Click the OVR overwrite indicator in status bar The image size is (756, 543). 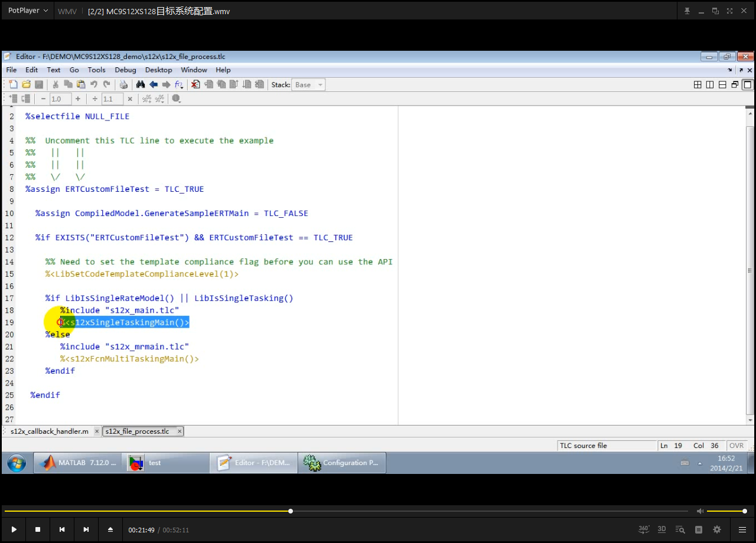pos(737,446)
